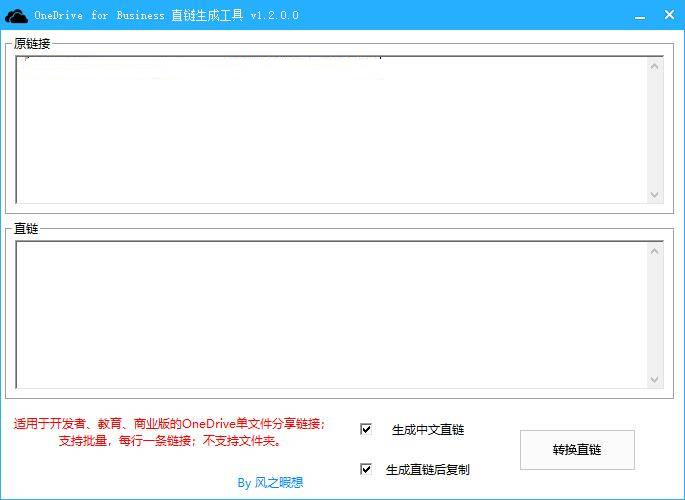Toggle the 生成直链后复制 checkbox
The image size is (685, 500).
tap(366, 469)
